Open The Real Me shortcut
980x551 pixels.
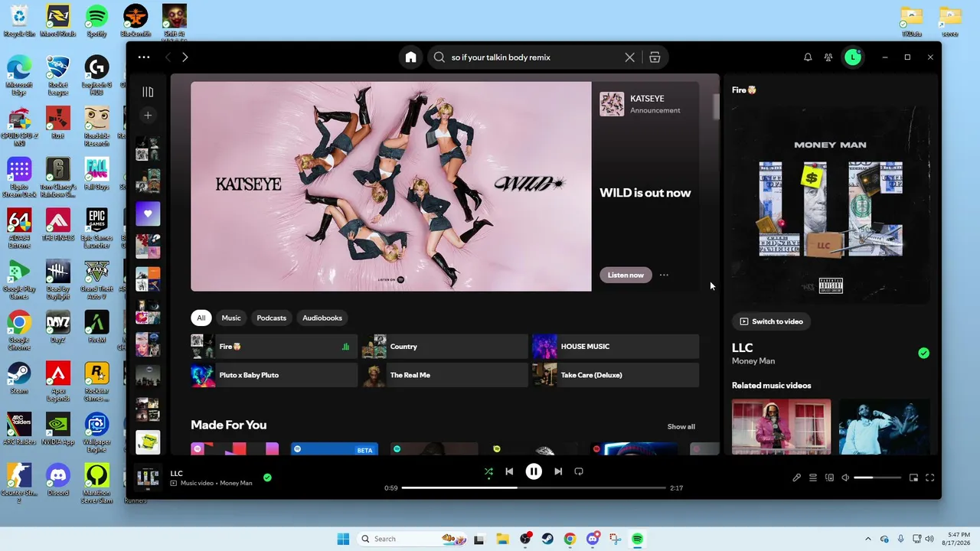[445, 375]
